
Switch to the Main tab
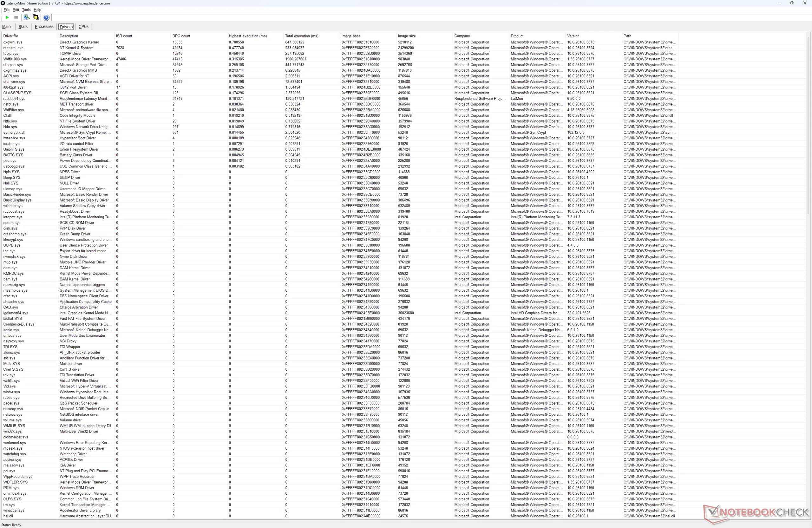6,27
